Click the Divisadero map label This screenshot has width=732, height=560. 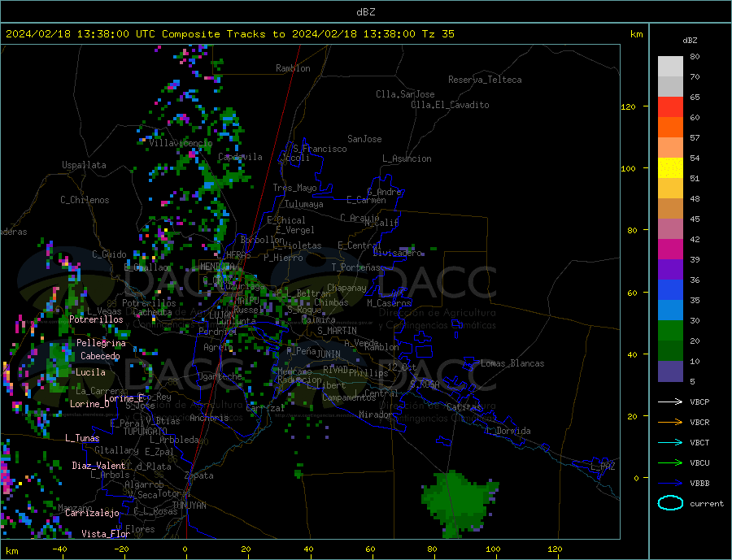click(x=397, y=253)
